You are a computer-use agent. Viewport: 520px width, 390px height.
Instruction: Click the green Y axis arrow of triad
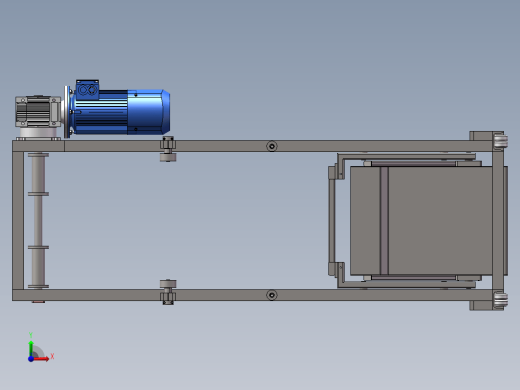tap(31, 348)
